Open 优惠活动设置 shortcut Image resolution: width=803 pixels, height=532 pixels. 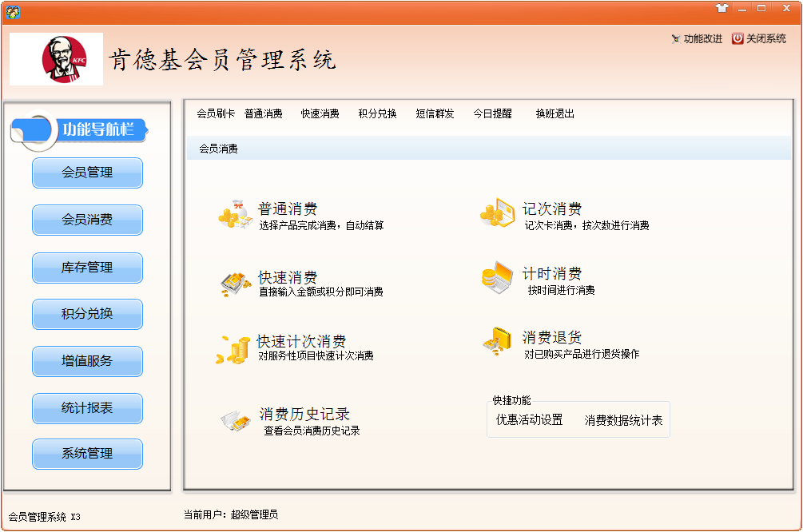[529, 420]
